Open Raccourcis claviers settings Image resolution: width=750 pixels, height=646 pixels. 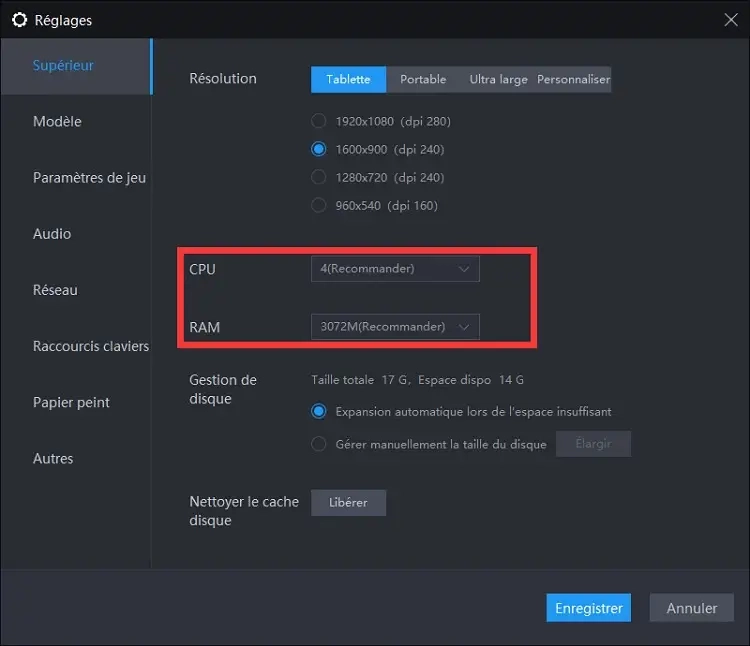tap(90, 346)
